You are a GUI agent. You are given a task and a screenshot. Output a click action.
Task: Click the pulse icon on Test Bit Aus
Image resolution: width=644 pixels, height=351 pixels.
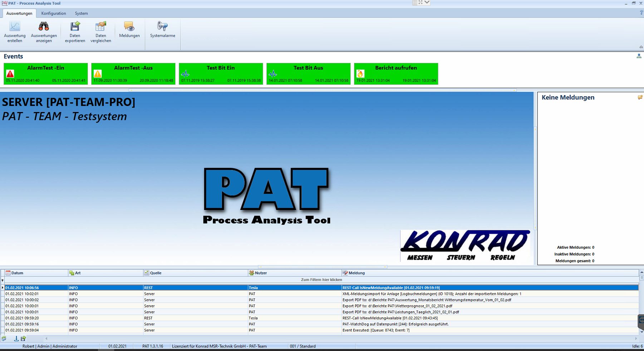pyautogui.click(x=273, y=74)
